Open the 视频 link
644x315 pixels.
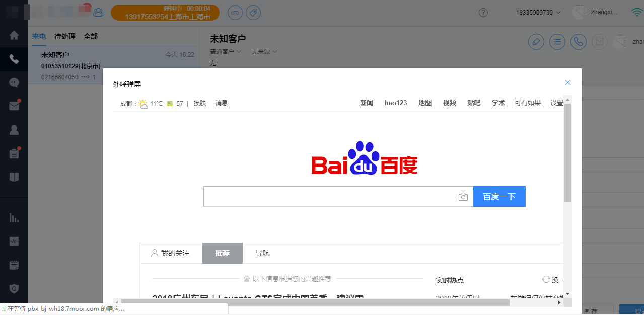pos(450,103)
